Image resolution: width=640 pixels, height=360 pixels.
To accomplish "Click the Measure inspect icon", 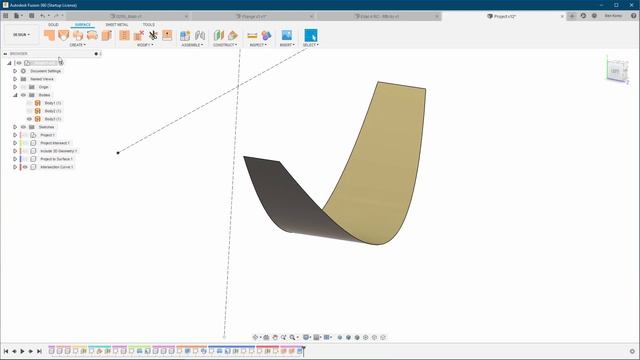I will [x=252, y=36].
